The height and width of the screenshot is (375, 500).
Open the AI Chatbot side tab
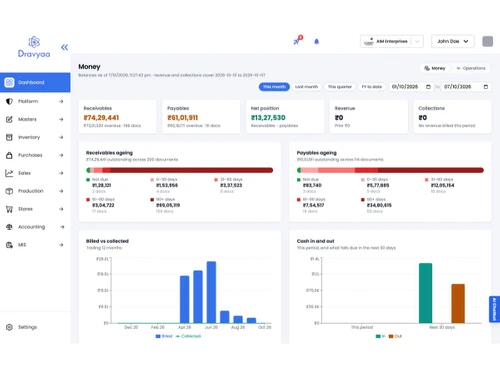tap(494, 309)
